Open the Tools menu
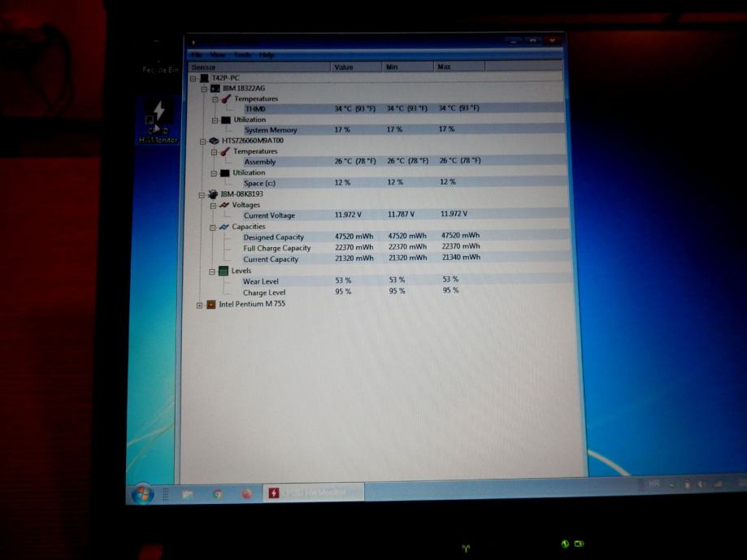 [x=242, y=54]
